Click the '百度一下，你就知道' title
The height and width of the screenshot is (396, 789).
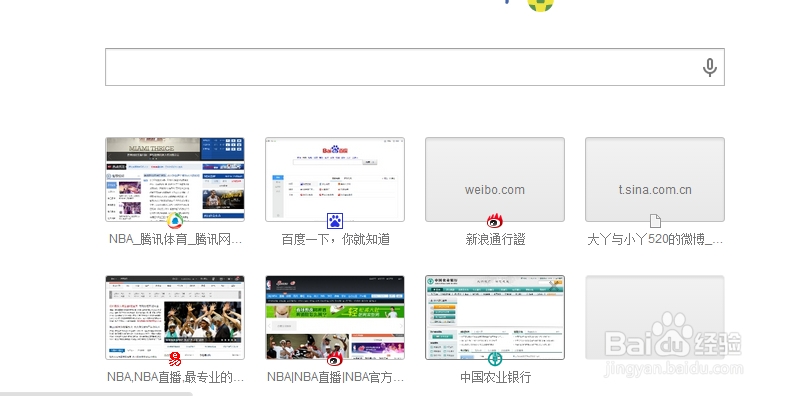335,240
